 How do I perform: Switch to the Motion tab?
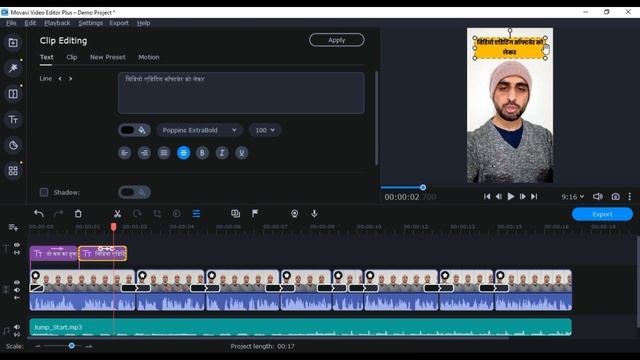[x=149, y=57]
